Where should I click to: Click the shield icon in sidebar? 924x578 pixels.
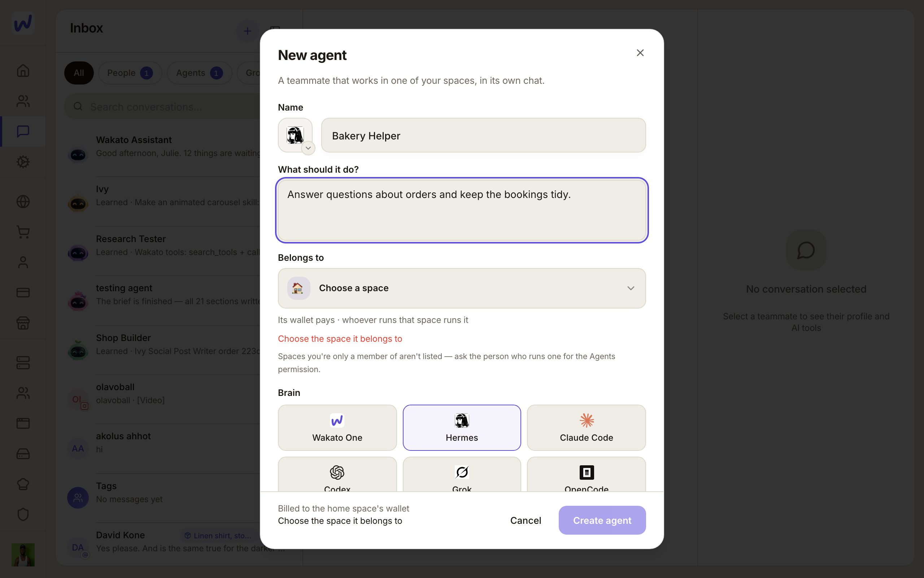[23, 514]
